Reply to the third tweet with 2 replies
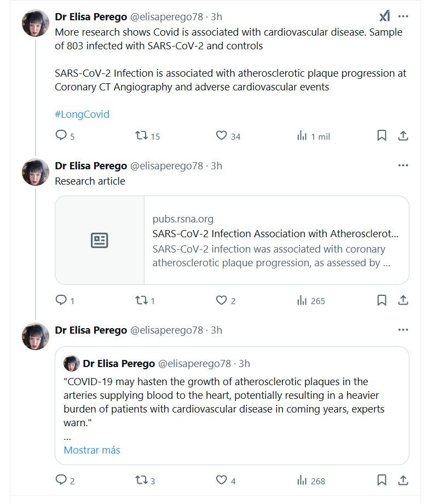Image resolution: width=428 pixels, height=504 pixels. click(61, 480)
